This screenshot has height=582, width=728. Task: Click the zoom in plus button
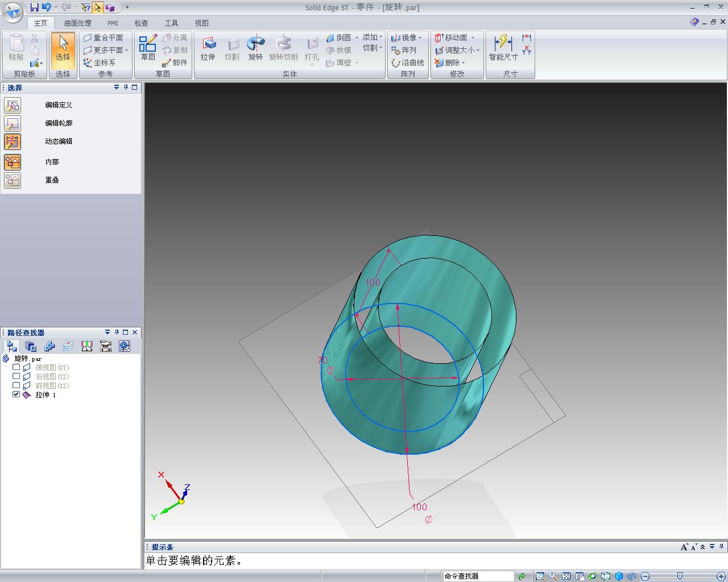(x=721, y=576)
